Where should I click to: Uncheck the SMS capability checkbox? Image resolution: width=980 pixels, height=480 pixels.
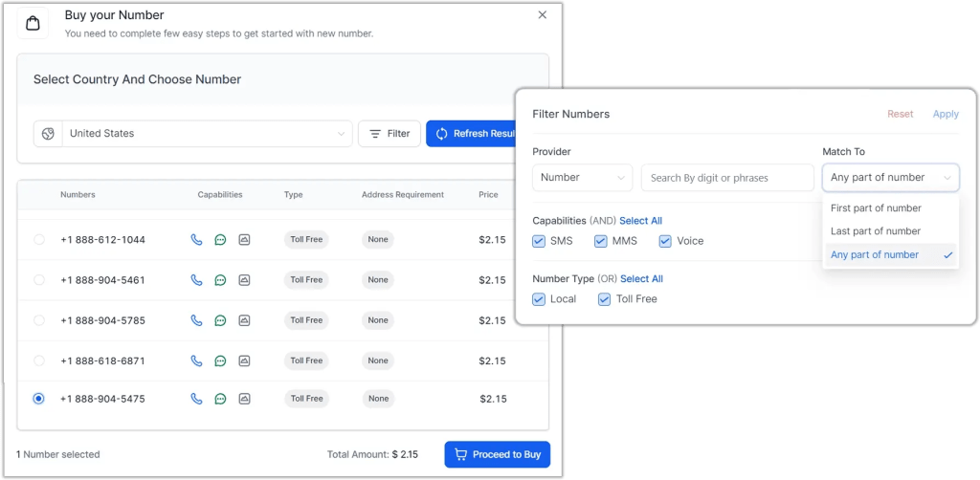click(x=540, y=241)
